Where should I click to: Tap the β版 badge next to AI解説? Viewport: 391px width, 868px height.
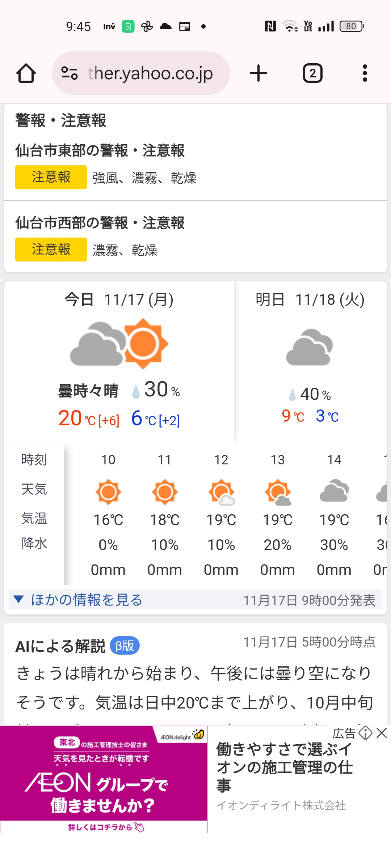coord(125,646)
